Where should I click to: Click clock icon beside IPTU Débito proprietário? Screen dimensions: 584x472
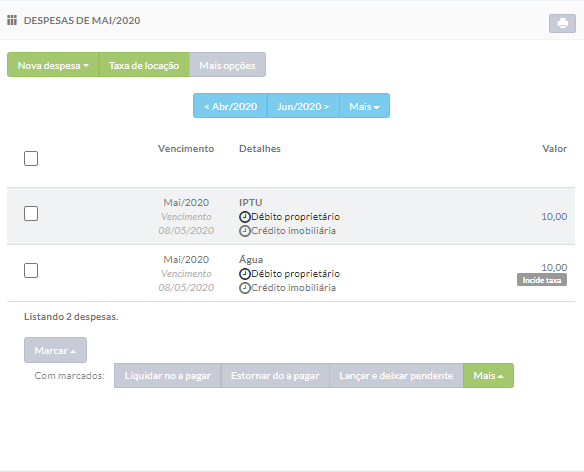[245, 217]
